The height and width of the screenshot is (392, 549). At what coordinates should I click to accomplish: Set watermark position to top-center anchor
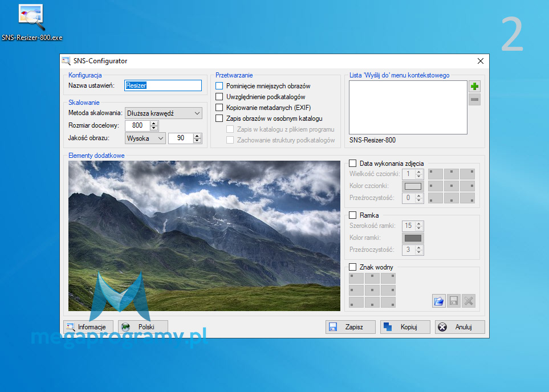(372, 278)
